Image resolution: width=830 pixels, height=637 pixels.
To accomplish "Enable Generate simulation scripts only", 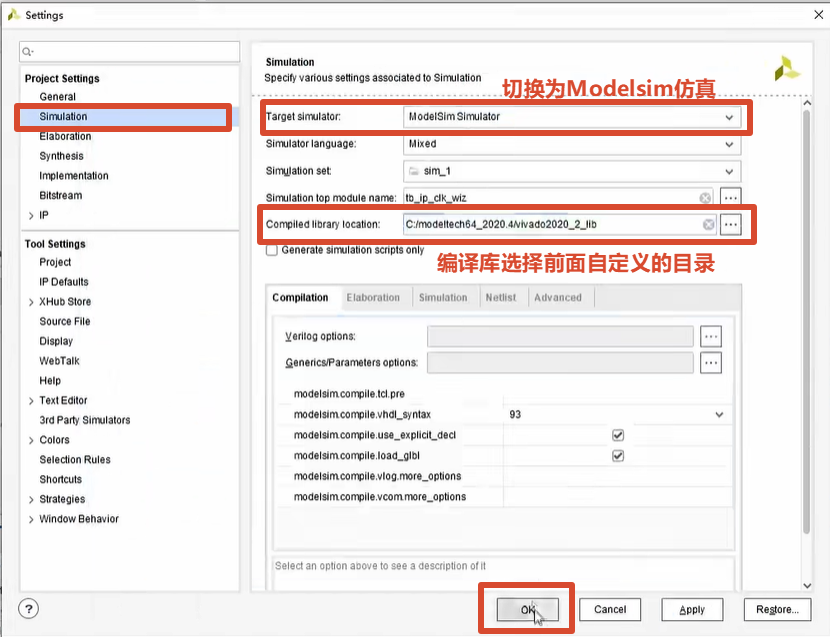I will tap(272, 250).
